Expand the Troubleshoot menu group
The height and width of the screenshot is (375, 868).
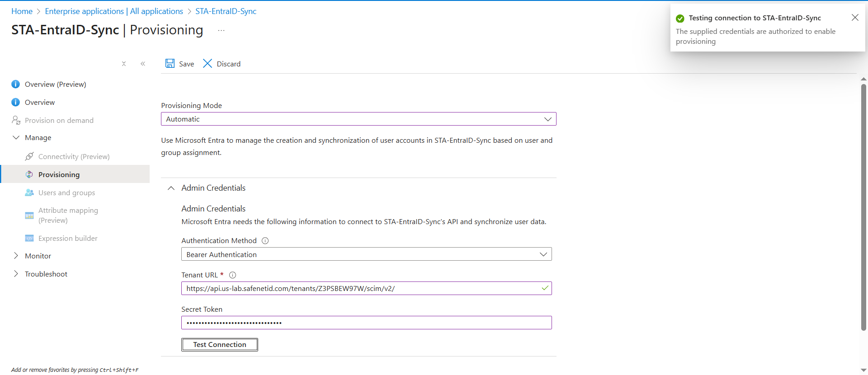point(16,274)
